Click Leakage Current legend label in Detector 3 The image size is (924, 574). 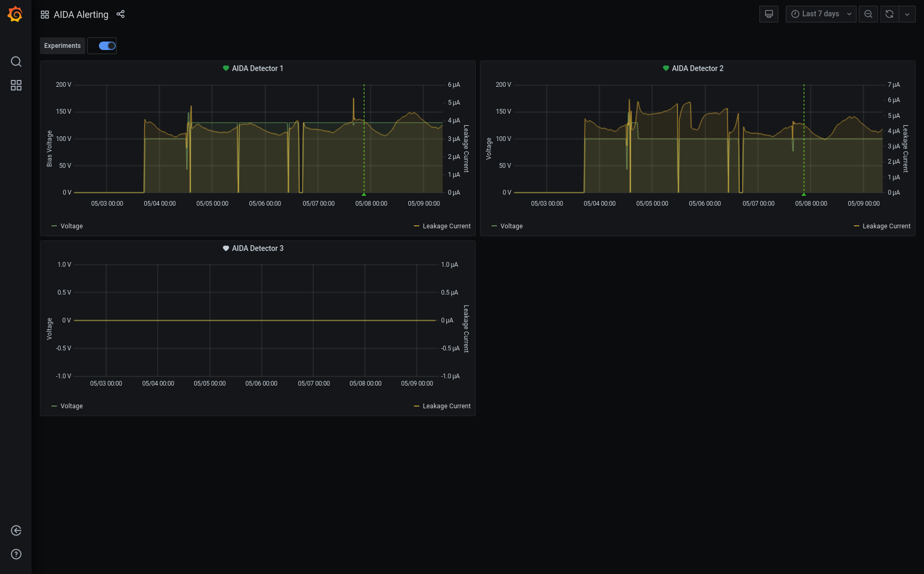[446, 406]
